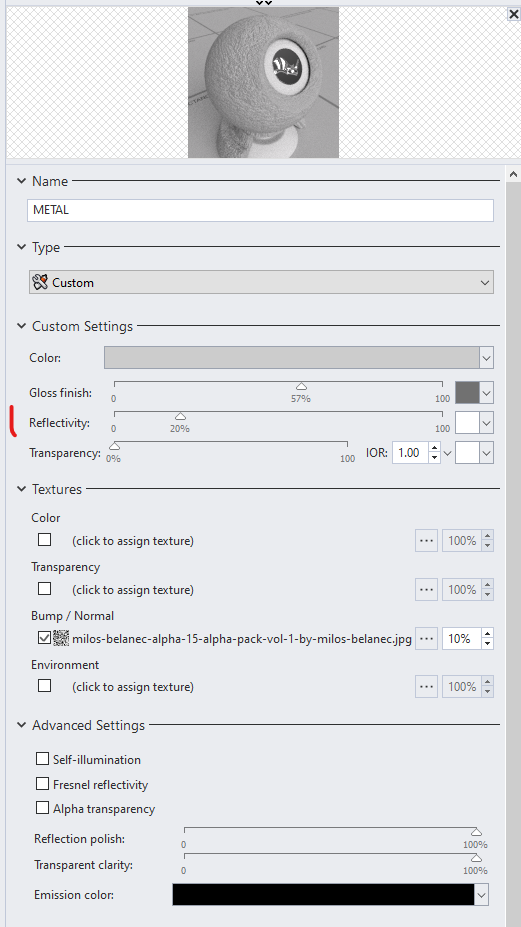Decrease the bump amount with down arrow

point(487,644)
